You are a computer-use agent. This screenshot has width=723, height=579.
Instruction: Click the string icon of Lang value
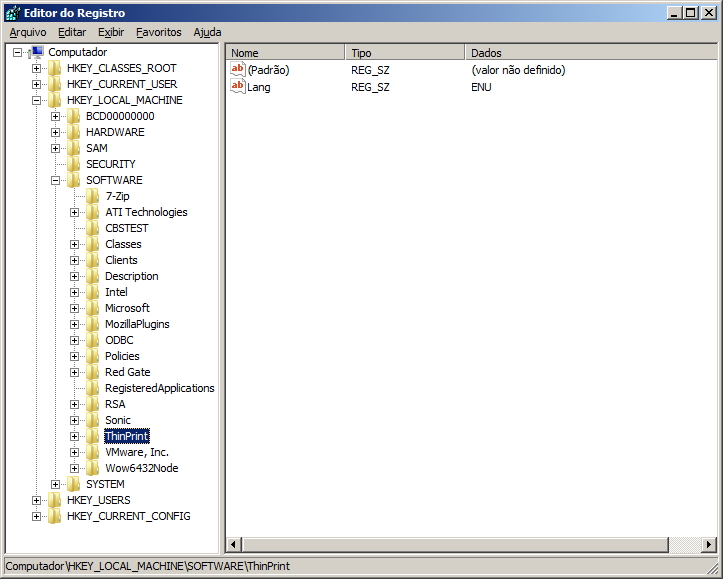point(238,86)
